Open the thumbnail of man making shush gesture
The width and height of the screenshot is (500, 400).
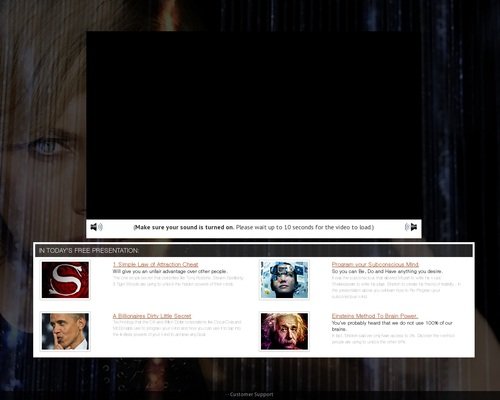(x=65, y=331)
